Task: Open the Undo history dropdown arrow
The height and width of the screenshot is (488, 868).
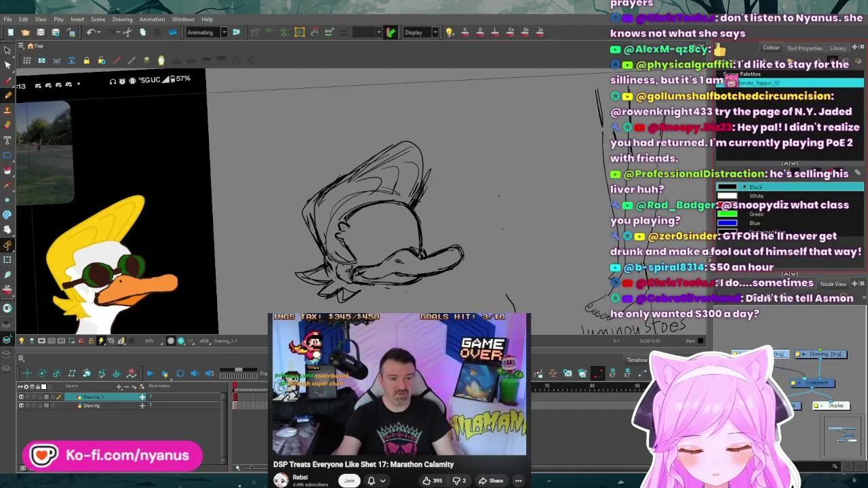Action: tap(99, 33)
